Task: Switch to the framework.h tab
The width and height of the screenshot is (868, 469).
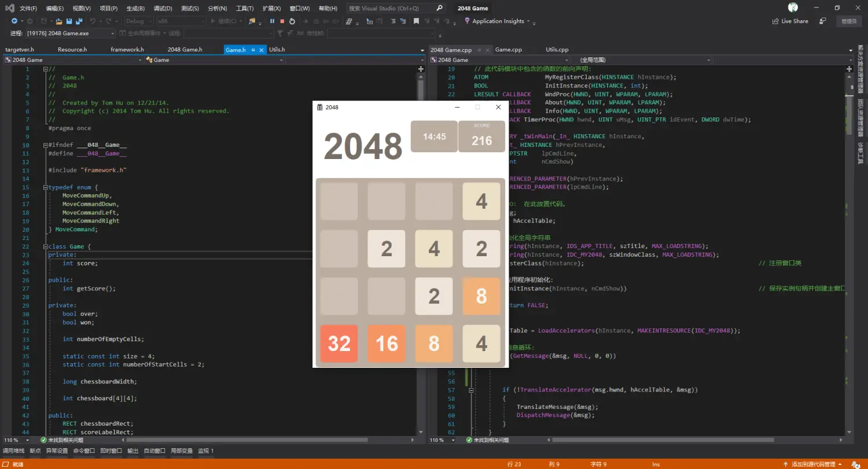Action: pyautogui.click(x=127, y=50)
